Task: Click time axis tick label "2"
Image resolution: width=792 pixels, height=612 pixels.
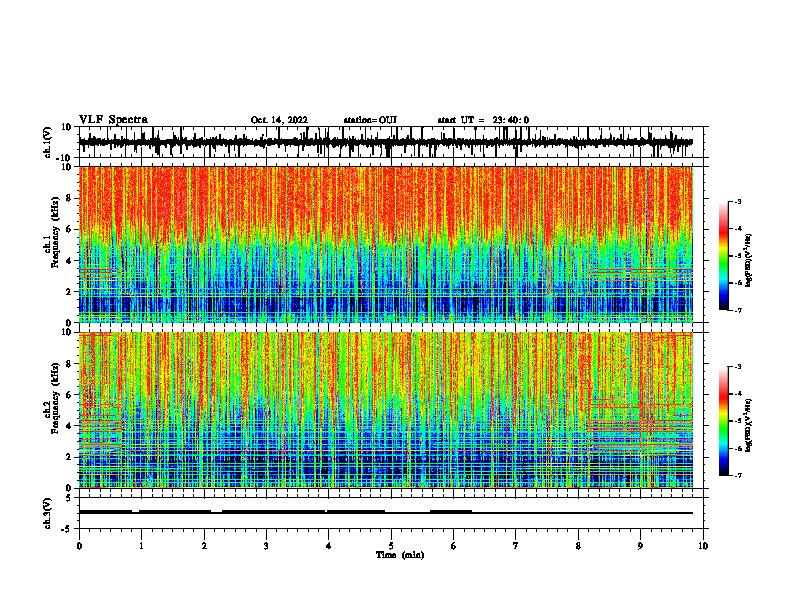Action: tap(204, 546)
